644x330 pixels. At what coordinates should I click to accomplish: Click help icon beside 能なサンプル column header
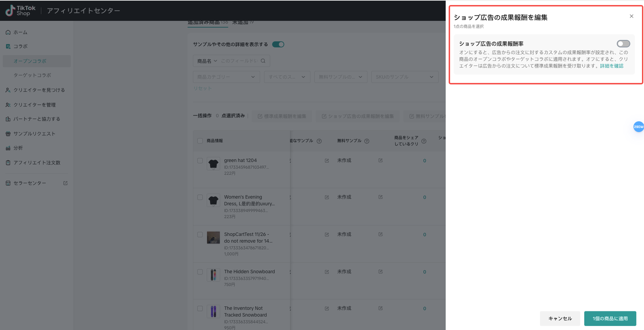coord(319,141)
